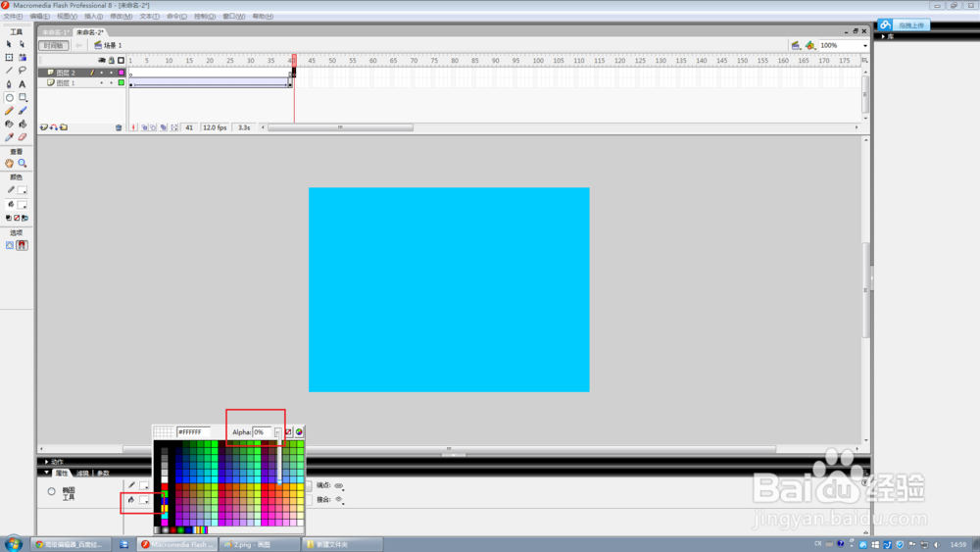Expand the 动作 actions panel
The image size is (980, 552).
46,462
